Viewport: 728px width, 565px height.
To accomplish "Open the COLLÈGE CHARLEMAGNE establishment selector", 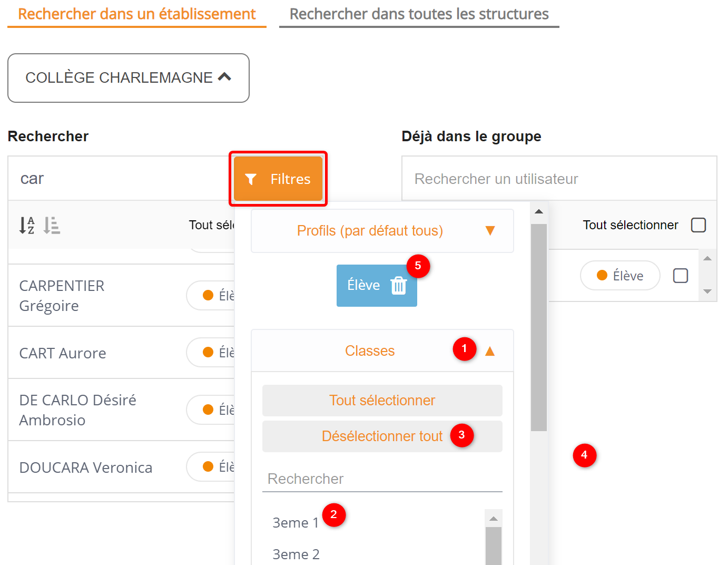I will pyautogui.click(x=128, y=78).
